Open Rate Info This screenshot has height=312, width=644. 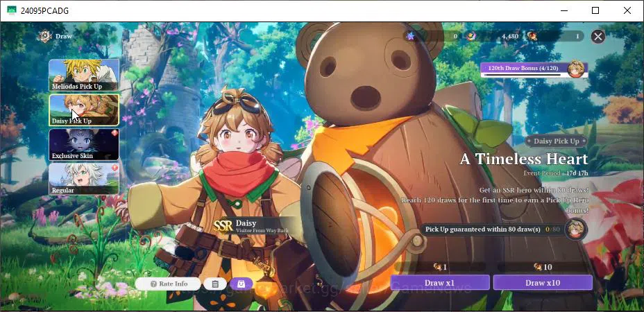coord(168,284)
